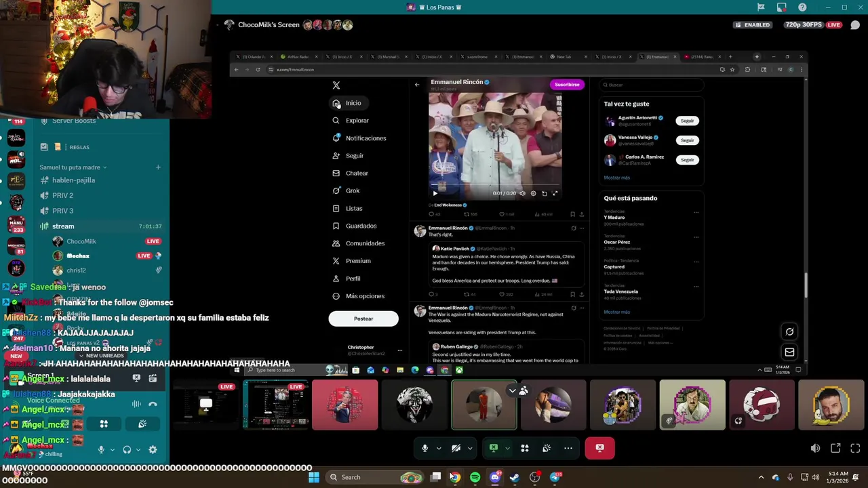868x488 pixels.
Task: Toggle the green screen share button
Action: [x=494, y=448]
